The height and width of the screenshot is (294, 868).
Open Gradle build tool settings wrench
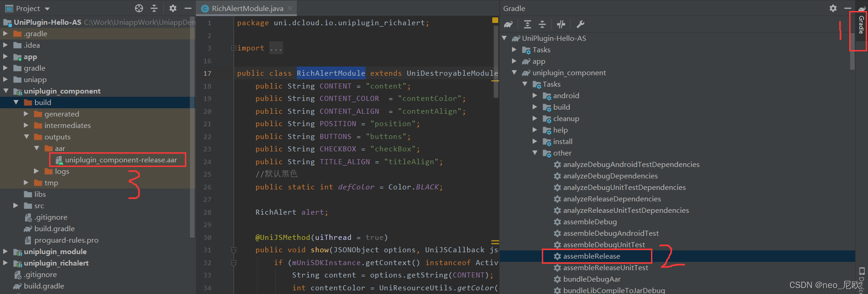pos(580,24)
